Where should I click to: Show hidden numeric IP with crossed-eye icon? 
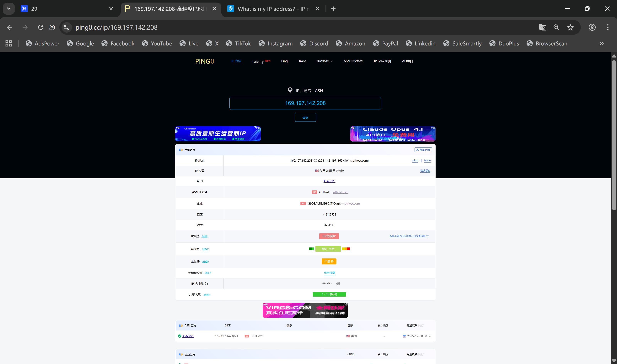(x=338, y=284)
